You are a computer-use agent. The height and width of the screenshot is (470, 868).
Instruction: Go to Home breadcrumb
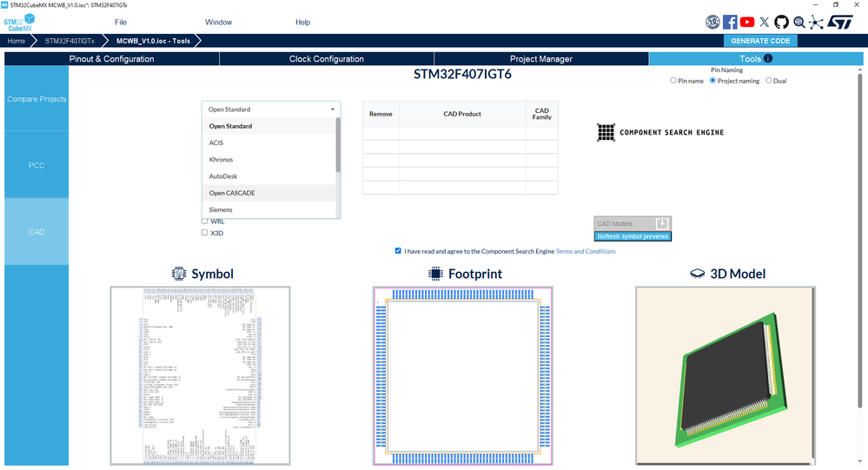pyautogui.click(x=16, y=41)
